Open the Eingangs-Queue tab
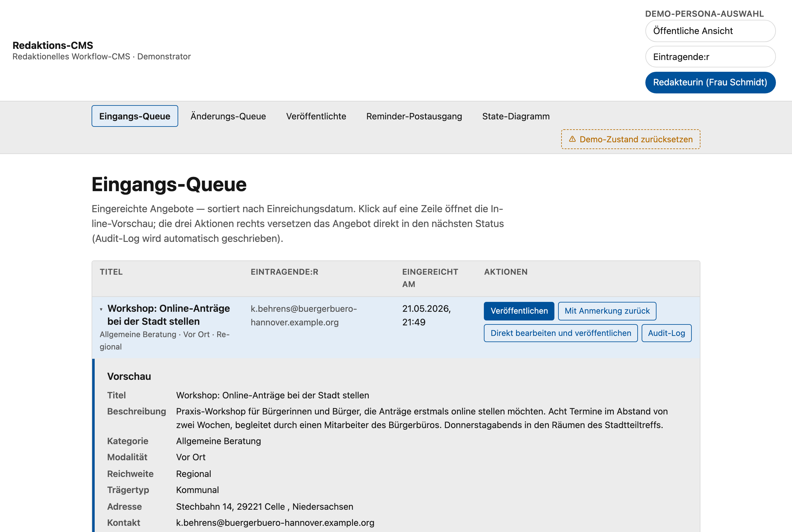 tap(135, 116)
